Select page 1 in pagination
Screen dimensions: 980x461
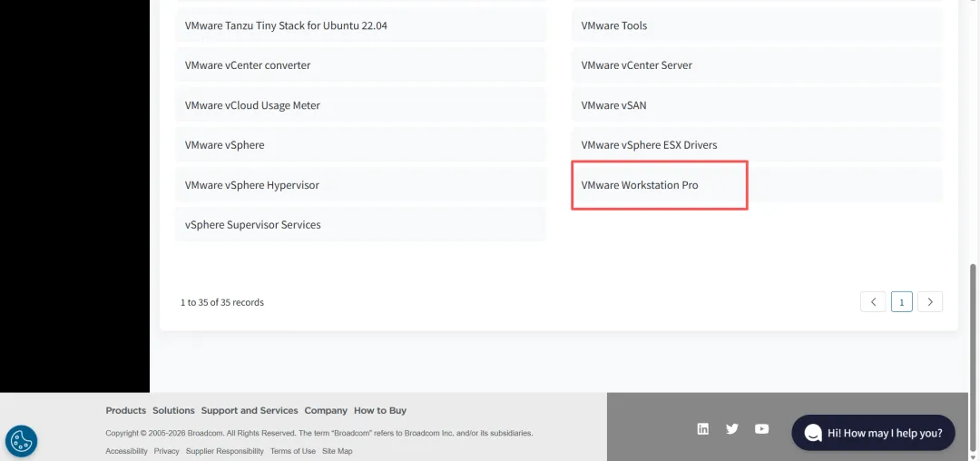click(902, 301)
